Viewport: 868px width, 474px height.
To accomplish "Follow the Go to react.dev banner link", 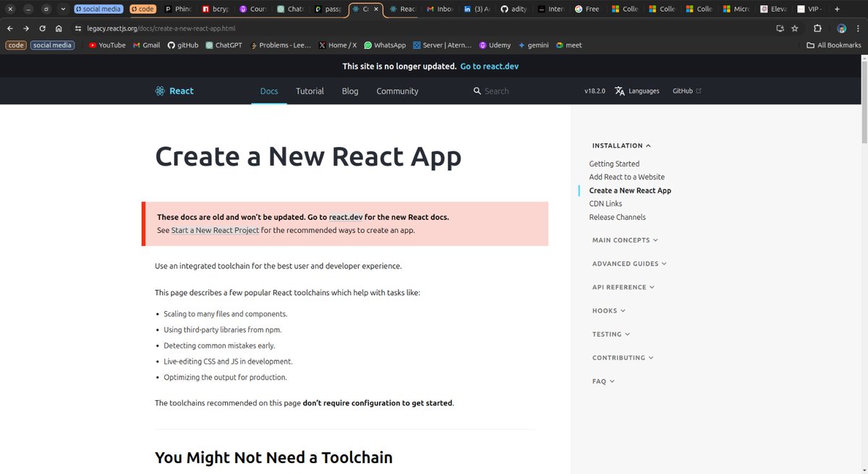I will coord(490,66).
